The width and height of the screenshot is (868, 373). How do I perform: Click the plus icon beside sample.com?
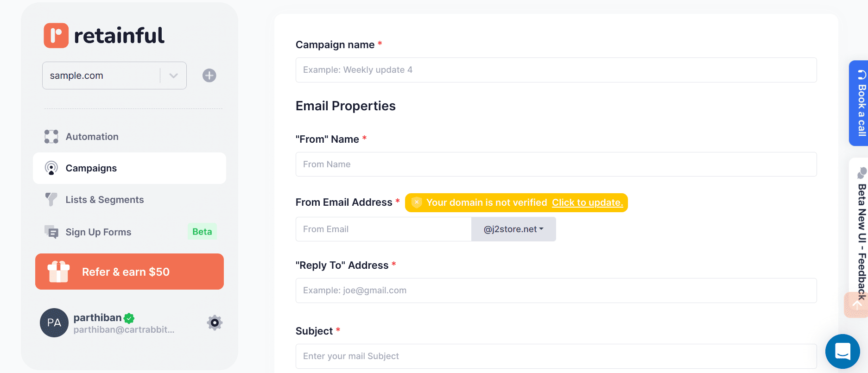pos(209,75)
